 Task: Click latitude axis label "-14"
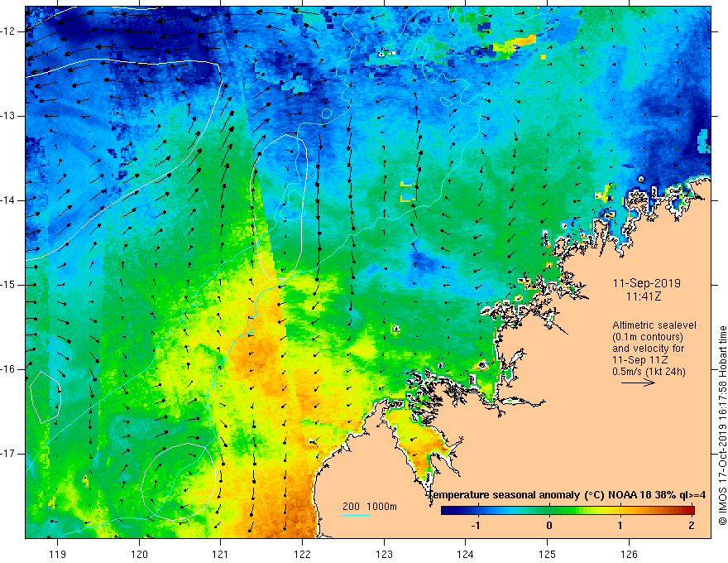9,200
